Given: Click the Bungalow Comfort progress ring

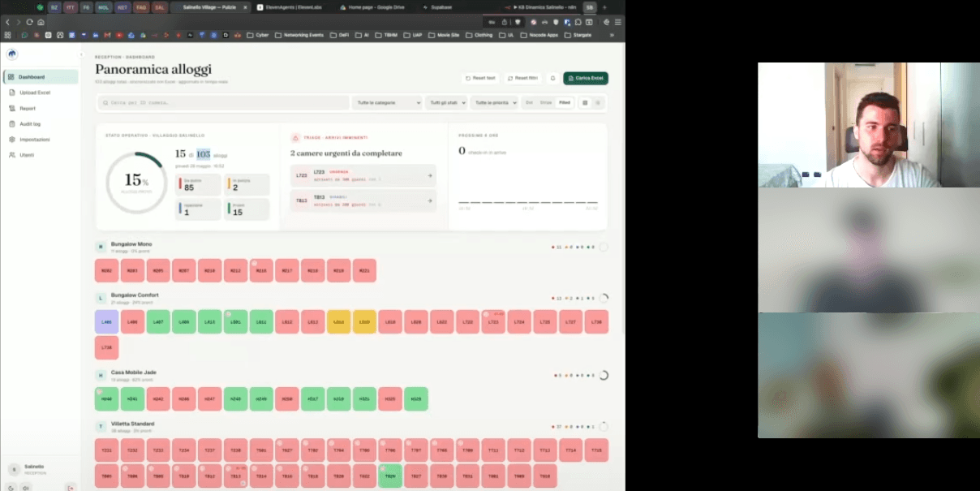Looking at the screenshot, I should coord(603,298).
